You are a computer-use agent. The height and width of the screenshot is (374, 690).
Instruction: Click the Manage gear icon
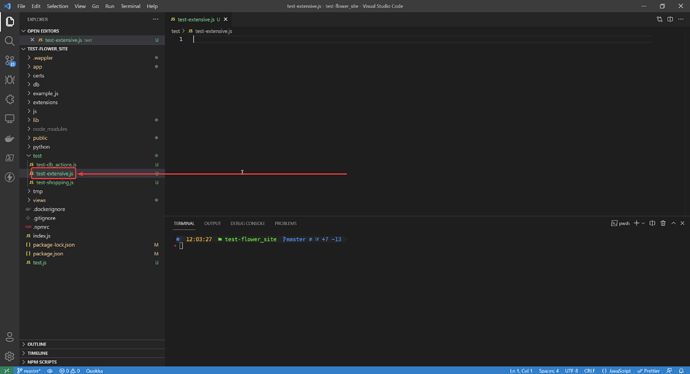(x=9, y=356)
